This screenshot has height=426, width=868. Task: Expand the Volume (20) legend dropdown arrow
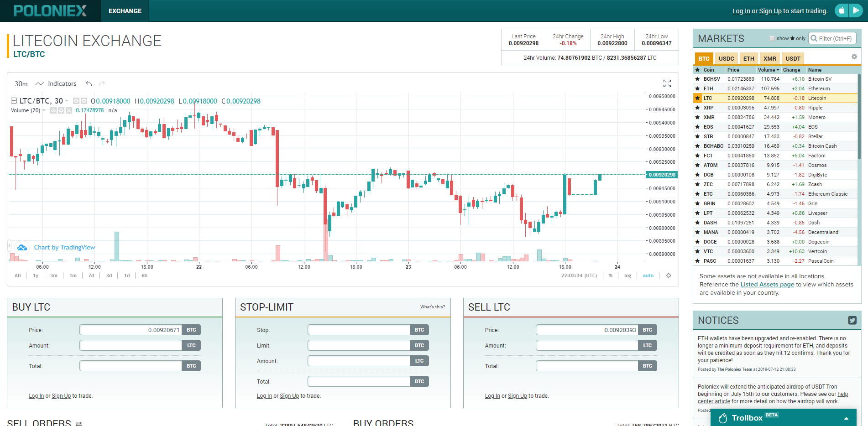44,110
